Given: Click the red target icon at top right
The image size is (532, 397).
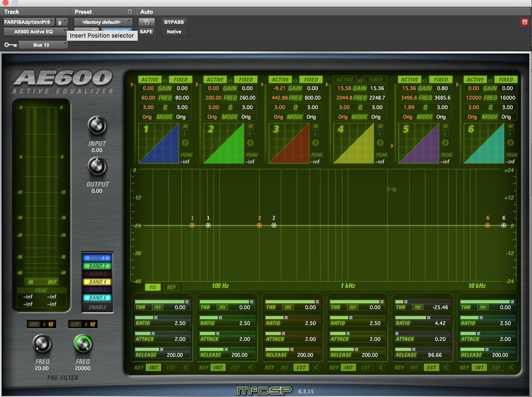Looking at the screenshot, I should (x=525, y=22).
